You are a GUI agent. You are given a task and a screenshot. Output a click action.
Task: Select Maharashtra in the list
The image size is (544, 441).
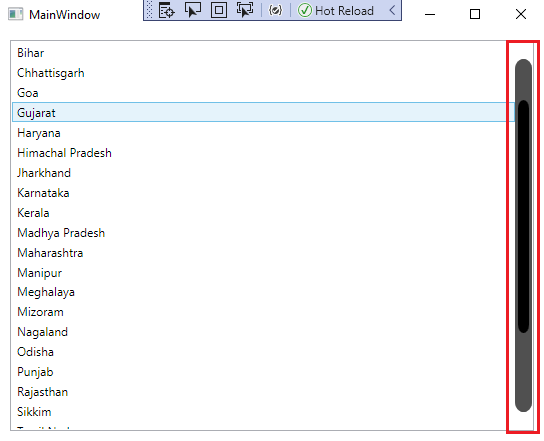coord(263,253)
